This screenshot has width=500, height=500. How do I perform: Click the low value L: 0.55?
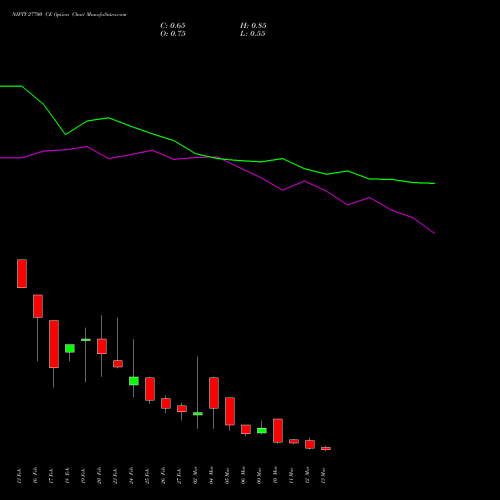(x=253, y=34)
